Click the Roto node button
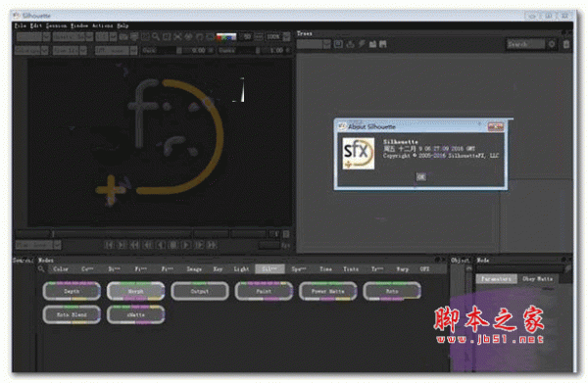Screen dimensions: 588x383 point(392,291)
